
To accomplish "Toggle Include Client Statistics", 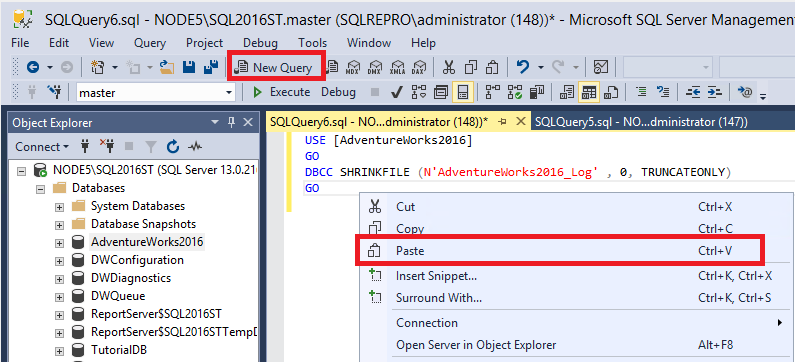I will point(536,92).
